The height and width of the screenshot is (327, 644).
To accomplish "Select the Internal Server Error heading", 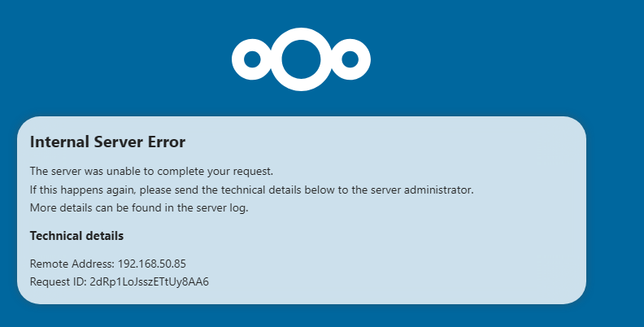I will click(107, 142).
